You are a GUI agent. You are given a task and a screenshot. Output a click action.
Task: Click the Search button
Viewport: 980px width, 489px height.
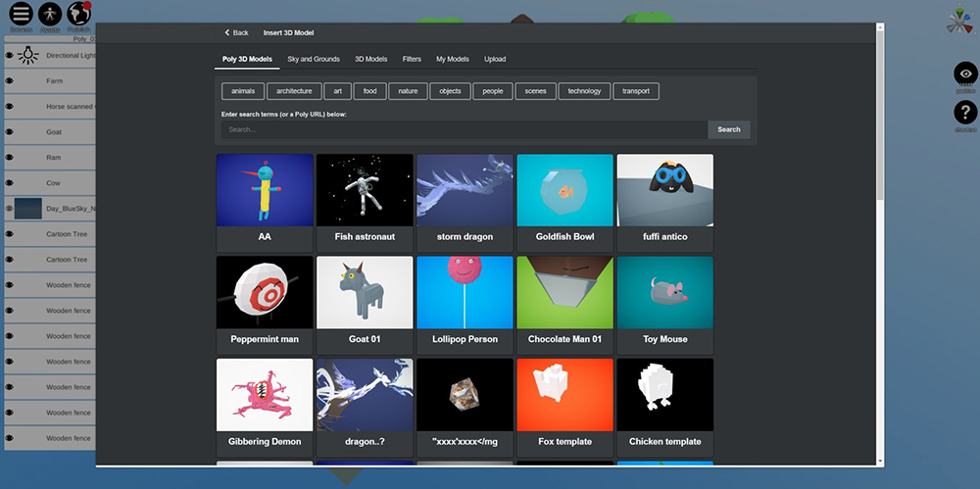[x=729, y=129]
